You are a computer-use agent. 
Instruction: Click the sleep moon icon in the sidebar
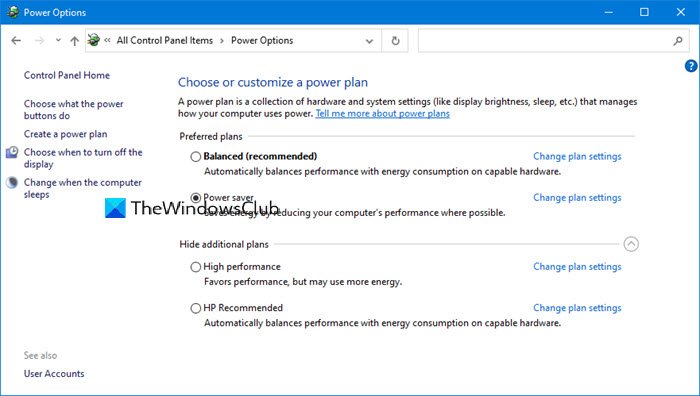[x=12, y=183]
